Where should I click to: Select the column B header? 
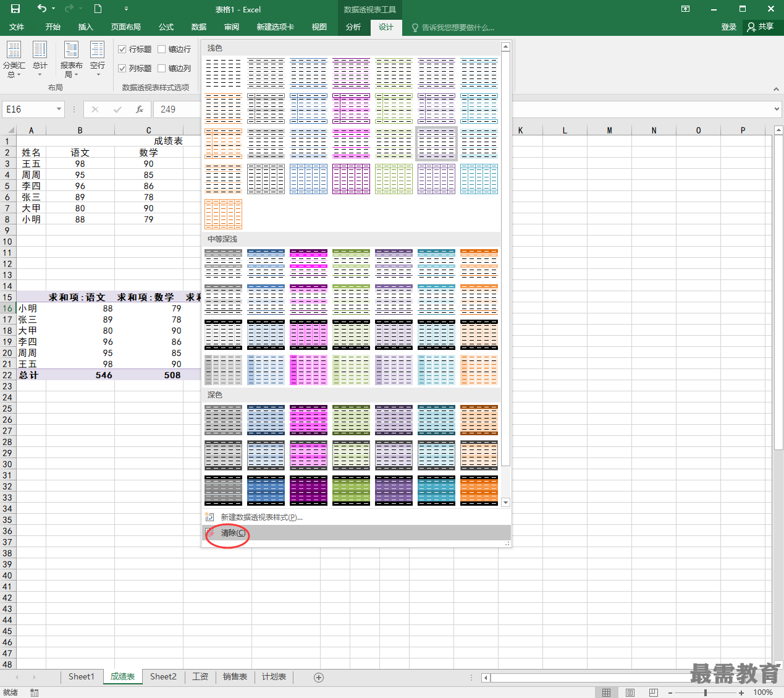click(x=80, y=130)
